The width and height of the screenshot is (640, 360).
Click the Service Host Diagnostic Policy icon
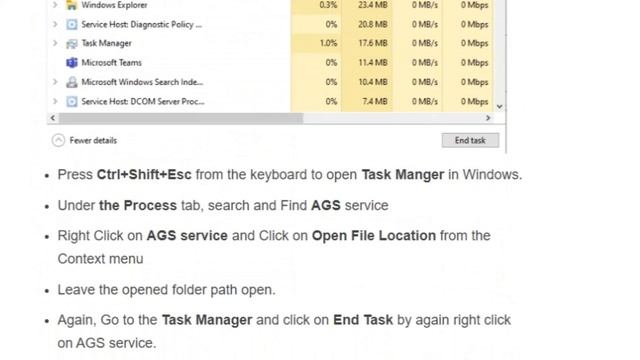coord(72,24)
